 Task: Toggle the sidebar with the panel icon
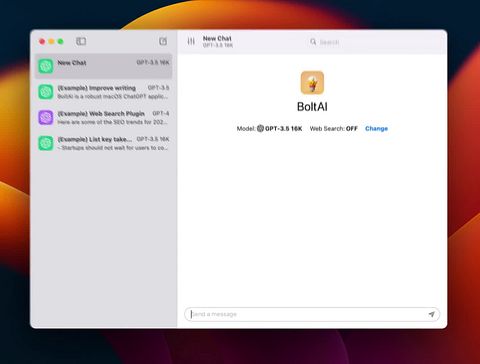81,41
